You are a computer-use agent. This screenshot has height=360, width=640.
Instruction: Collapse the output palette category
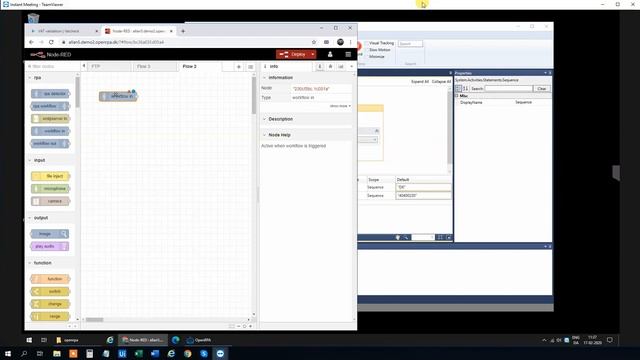coord(30,218)
